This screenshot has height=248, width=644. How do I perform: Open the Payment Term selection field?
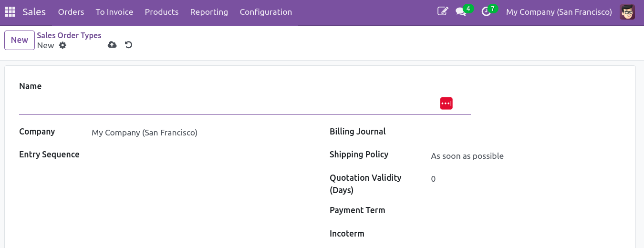click(x=524, y=211)
